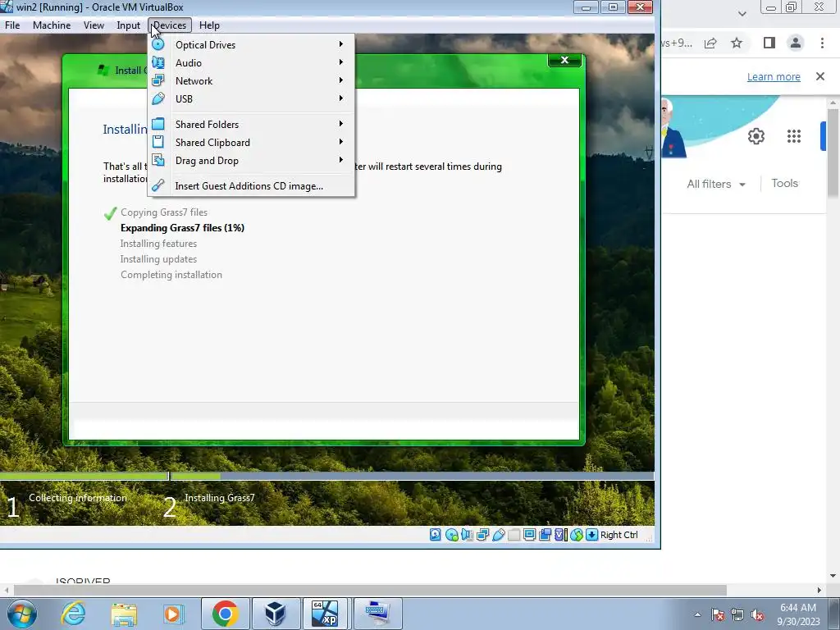Open Chrome tab search chevron
The width and height of the screenshot is (840, 630).
[x=742, y=13]
